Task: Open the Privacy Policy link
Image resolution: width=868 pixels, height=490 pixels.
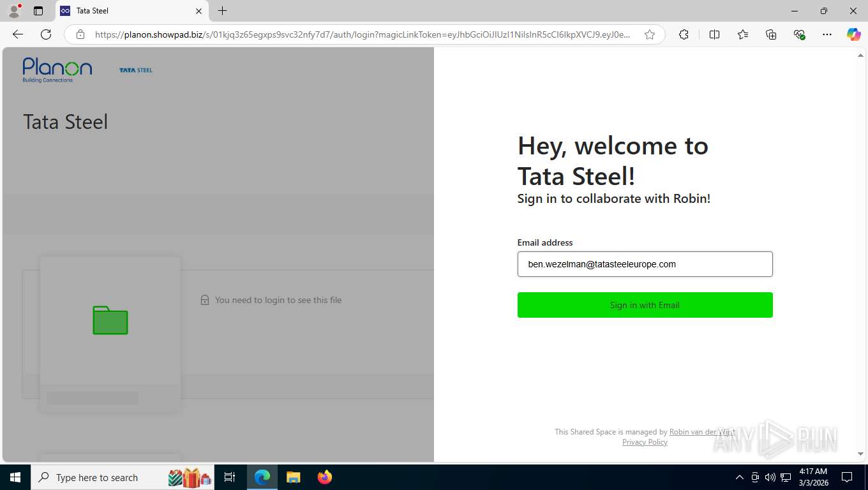Action: click(645, 442)
